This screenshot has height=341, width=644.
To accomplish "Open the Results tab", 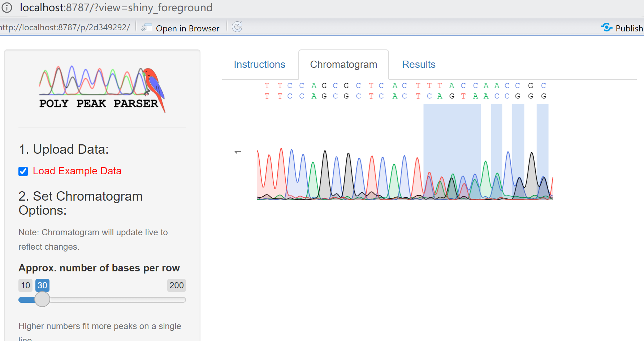I will 419,64.
